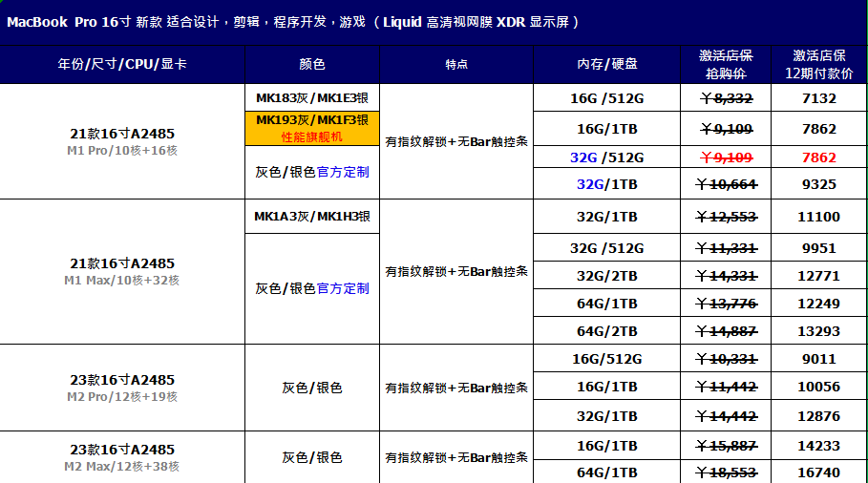Select the 特点 column header
This screenshot has height=483, width=868.
[x=456, y=64]
